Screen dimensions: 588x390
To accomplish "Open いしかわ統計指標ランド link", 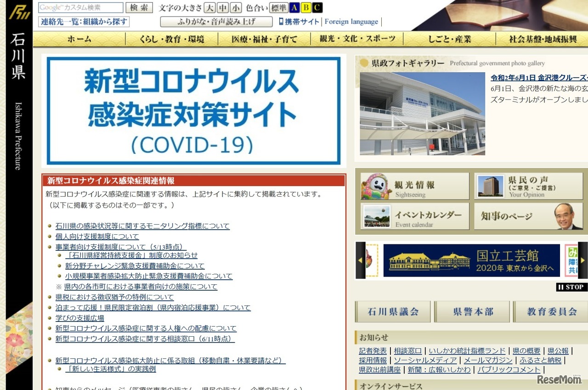I will point(467,351).
